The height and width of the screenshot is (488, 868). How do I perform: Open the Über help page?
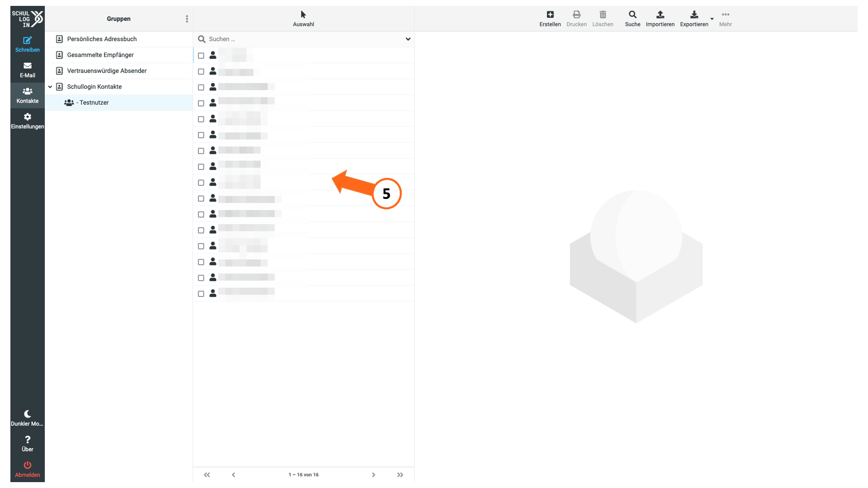tap(28, 444)
